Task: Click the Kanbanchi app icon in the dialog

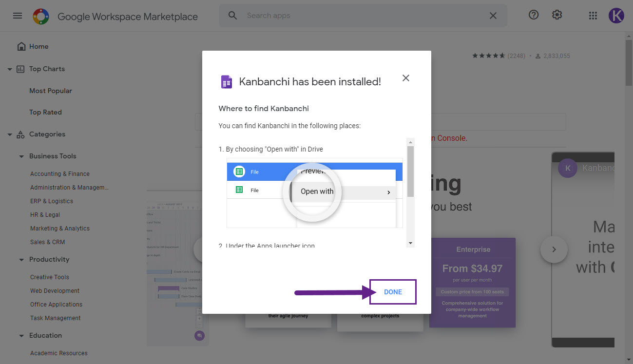Action: coord(227,82)
